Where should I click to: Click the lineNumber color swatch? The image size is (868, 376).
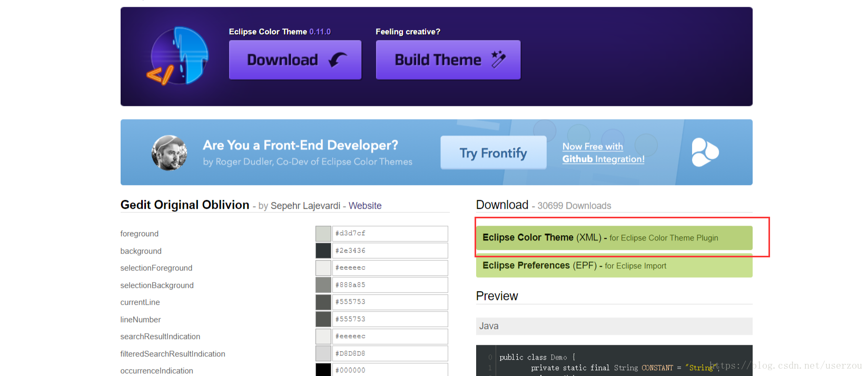[323, 319]
